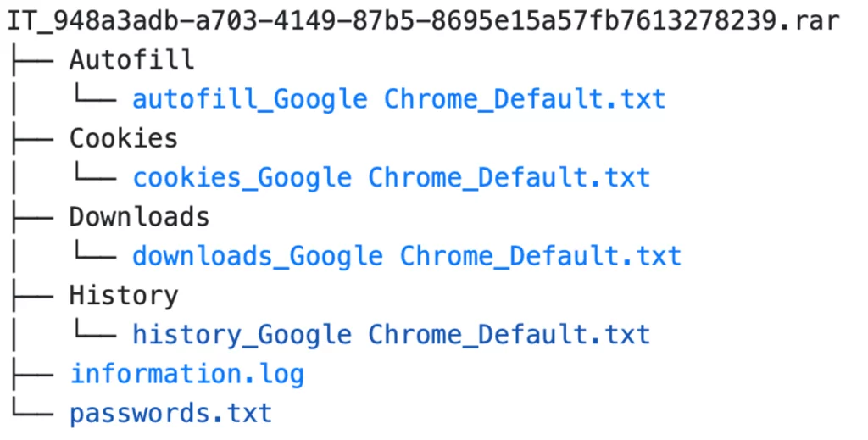This screenshot has height=440, width=868.
Task: Select the Cookies folder
Action: (124, 138)
